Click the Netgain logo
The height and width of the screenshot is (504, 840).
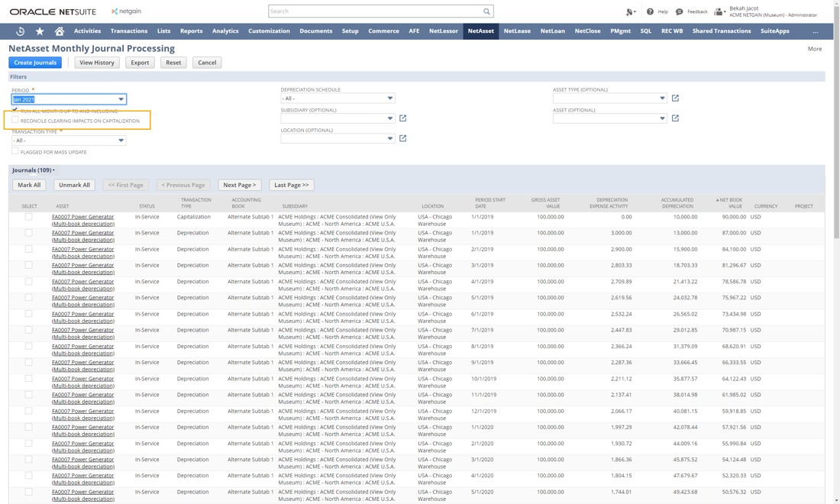127,11
